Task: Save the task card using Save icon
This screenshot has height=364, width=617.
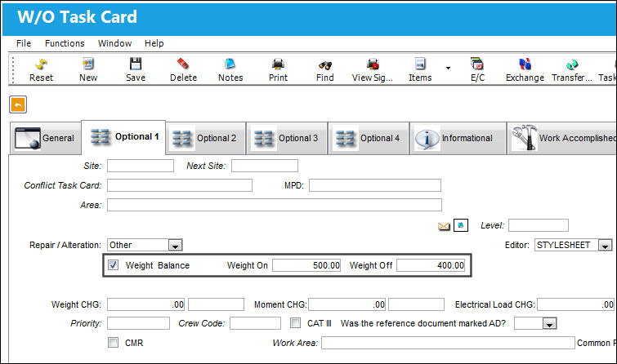Action: tap(136, 64)
